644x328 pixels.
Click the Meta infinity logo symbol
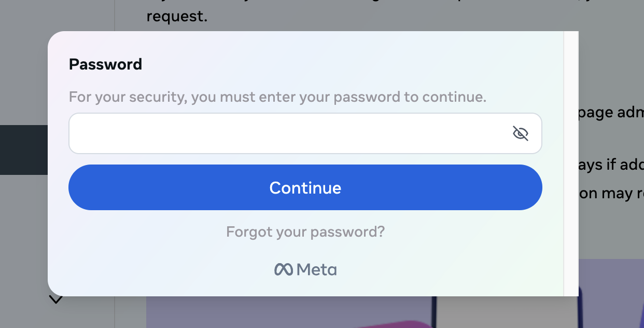(x=284, y=270)
